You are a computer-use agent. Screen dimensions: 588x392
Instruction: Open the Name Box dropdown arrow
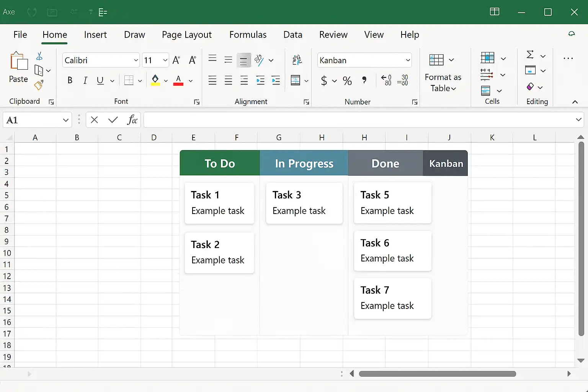[x=65, y=120]
